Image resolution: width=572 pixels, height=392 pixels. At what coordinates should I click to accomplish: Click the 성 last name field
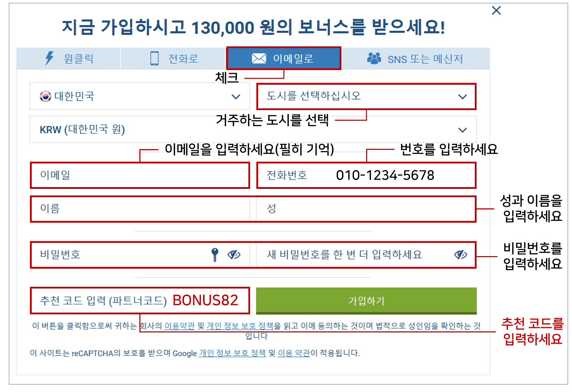point(366,209)
